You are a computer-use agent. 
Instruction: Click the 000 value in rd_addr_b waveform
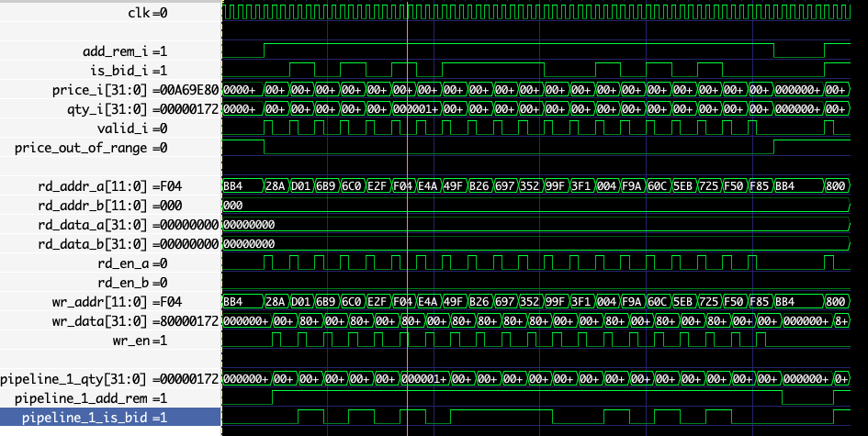pyautogui.click(x=233, y=206)
